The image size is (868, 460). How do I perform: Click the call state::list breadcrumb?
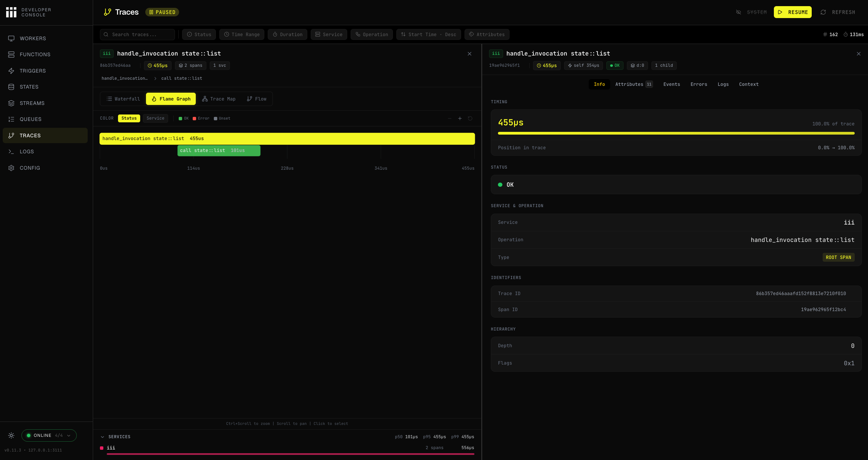click(x=182, y=78)
